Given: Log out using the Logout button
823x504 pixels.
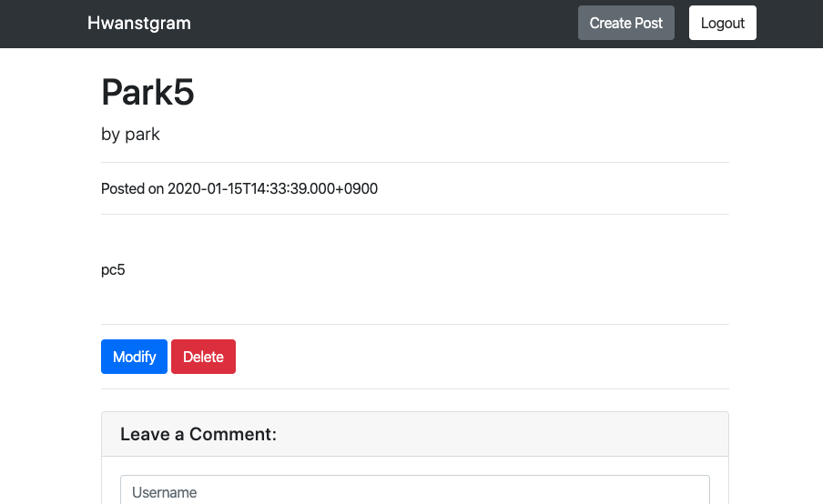Looking at the screenshot, I should coord(723,23).
